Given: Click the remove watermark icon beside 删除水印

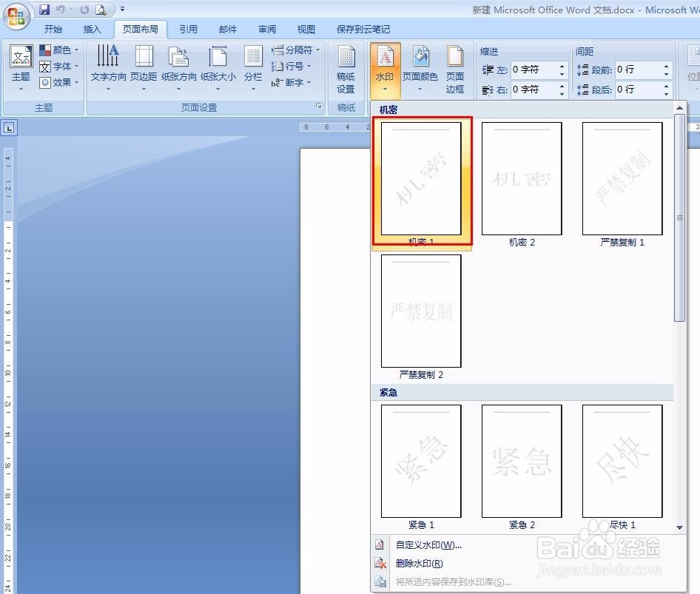Looking at the screenshot, I should tap(380, 563).
